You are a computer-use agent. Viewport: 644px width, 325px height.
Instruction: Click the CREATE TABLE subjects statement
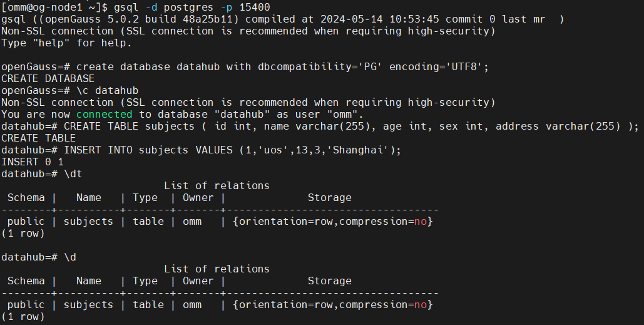pyautogui.click(x=350, y=126)
